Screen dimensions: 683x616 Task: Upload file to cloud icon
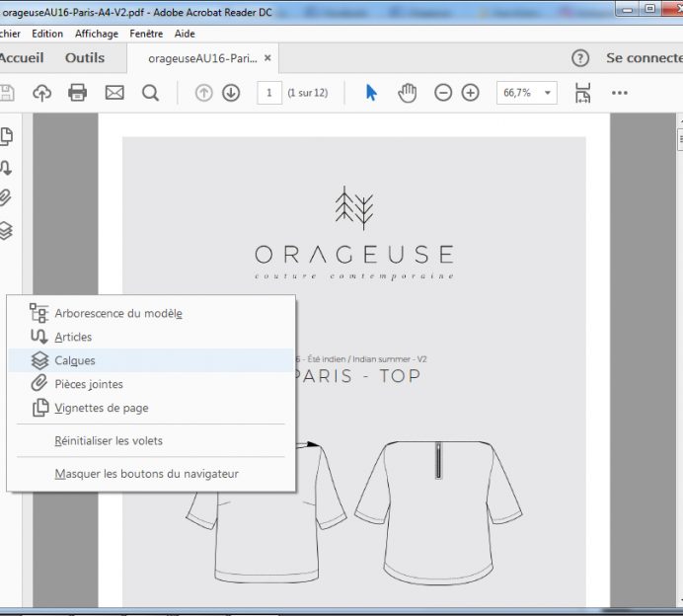(41, 93)
